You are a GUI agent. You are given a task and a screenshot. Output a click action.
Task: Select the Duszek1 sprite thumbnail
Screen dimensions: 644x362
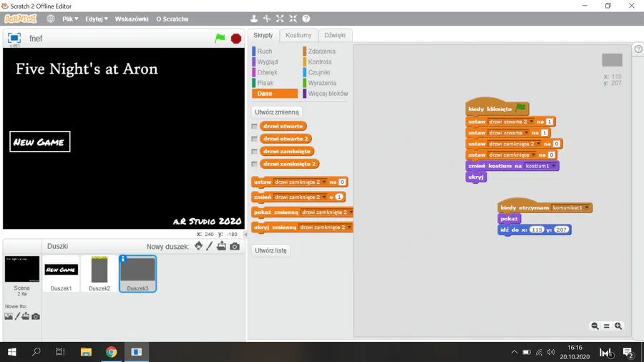click(x=62, y=273)
